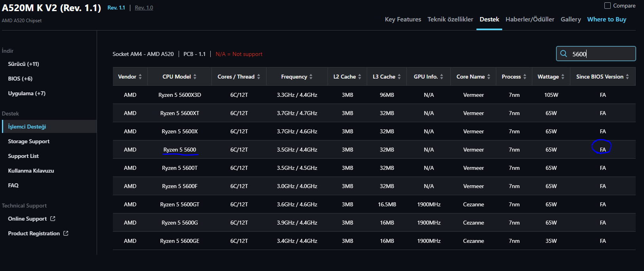Select the Destek tab
Image resolution: width=644 pixels, height=271 pixels.
[489, 19]
